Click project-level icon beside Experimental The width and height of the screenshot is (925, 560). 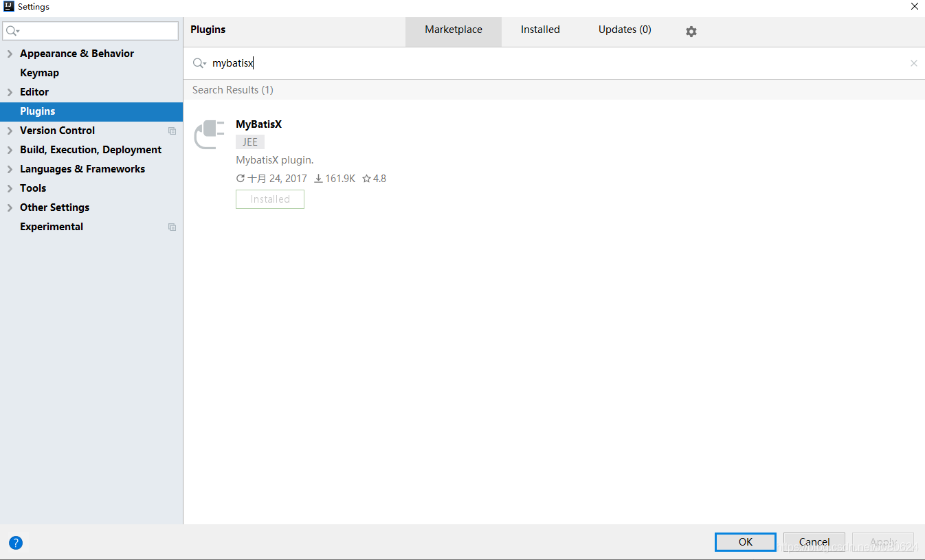(x=172, y=227)
